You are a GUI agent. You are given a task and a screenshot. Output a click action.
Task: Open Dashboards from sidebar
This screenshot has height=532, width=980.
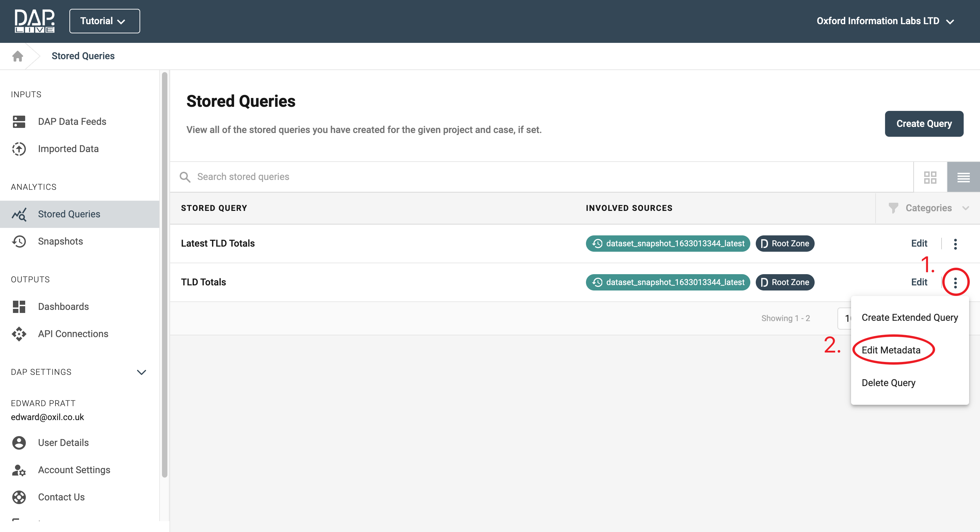pyautogui.click(x=63, y=306)
